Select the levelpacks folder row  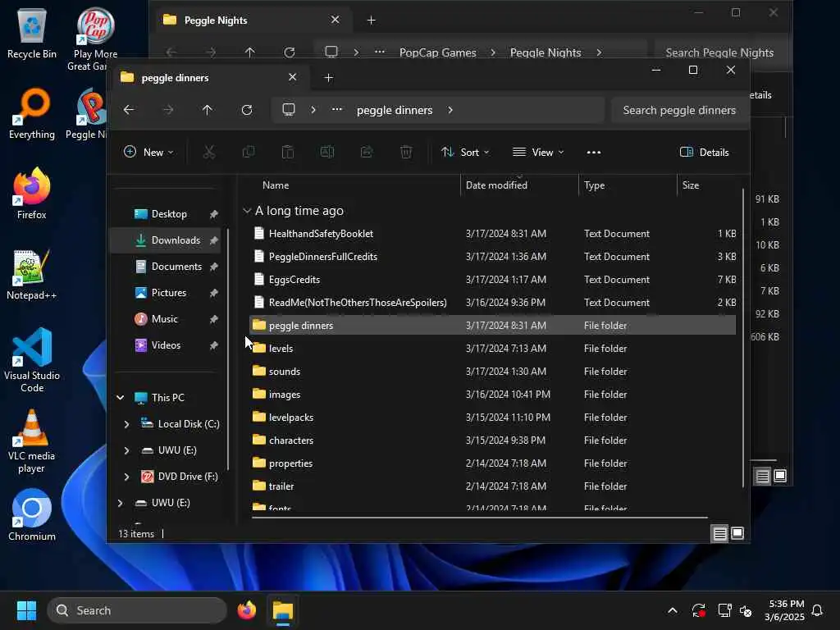pos(492,418)
